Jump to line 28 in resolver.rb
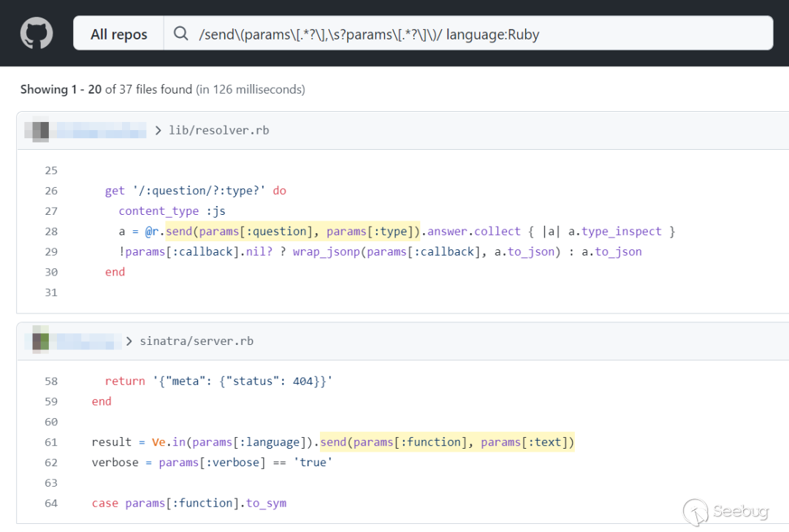Viewport: 789px width, 532px height. point(50,232)
